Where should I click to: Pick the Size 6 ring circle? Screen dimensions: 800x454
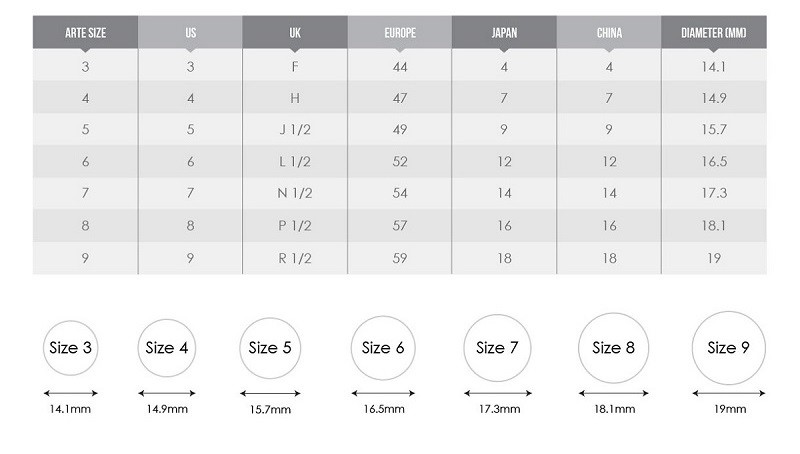[x=383, y=348]
